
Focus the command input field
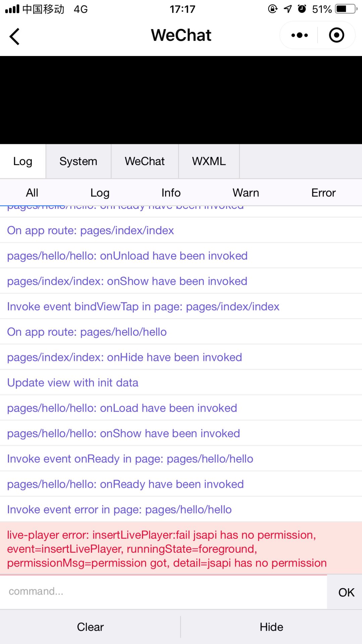164,592
